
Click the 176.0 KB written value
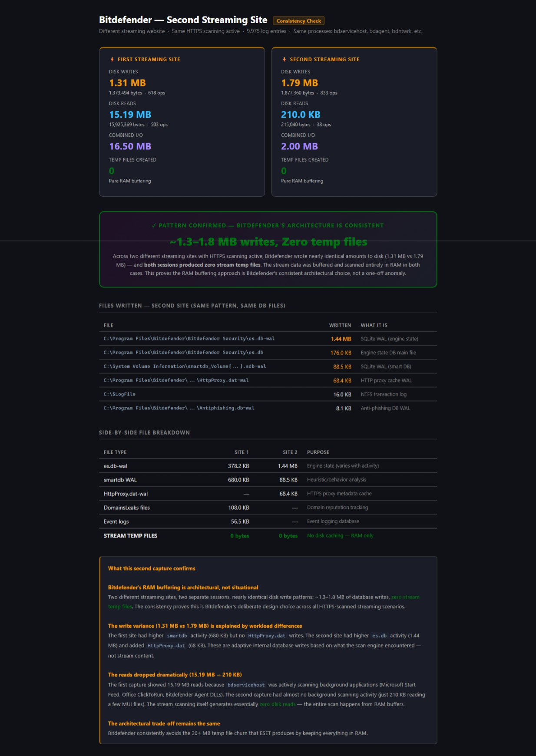(341, 353)
